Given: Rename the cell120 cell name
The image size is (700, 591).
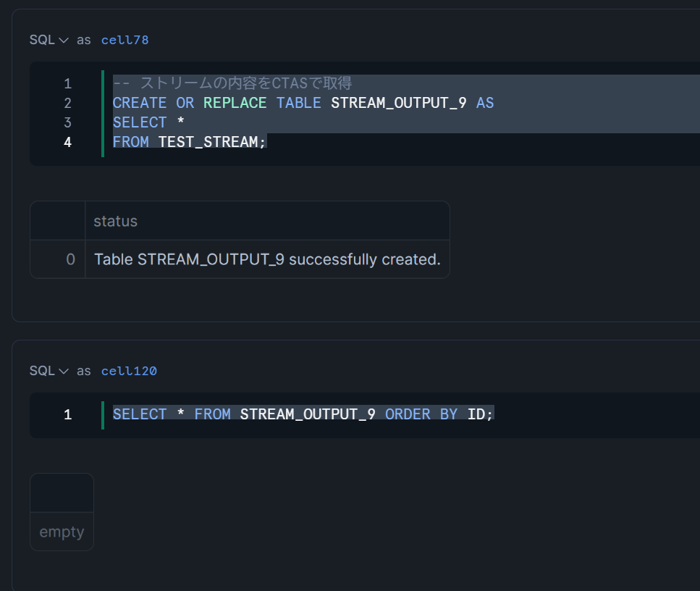Looking at the screenshot, I should pos(129,372).
